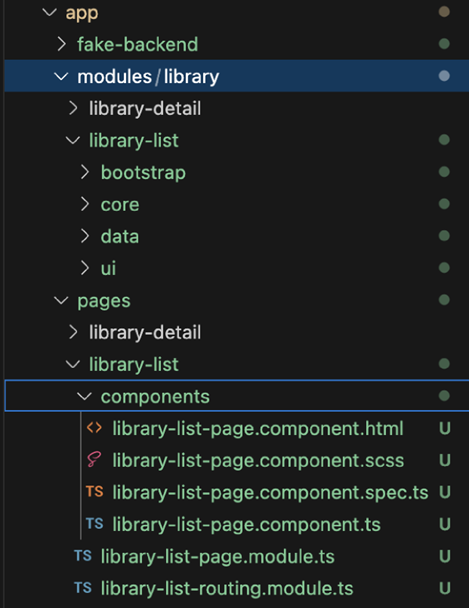Viewport: 469px width, 608px height.
Task: Click U badge on library-list-routing.module.ts
Action: click(445, 588)
